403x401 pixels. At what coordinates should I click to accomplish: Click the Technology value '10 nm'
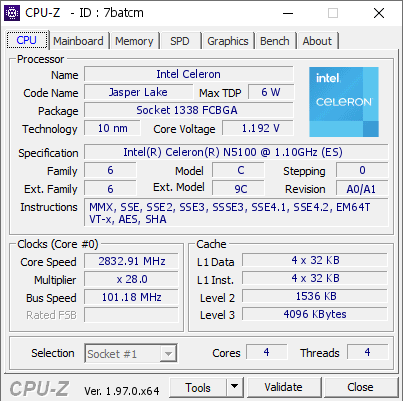112,128
